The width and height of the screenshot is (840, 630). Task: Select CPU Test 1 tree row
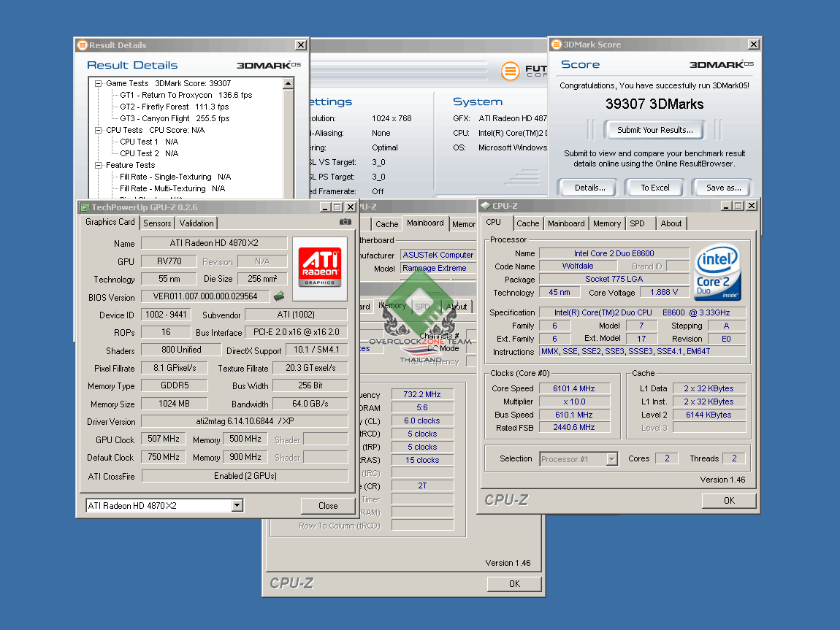point(149,142)
